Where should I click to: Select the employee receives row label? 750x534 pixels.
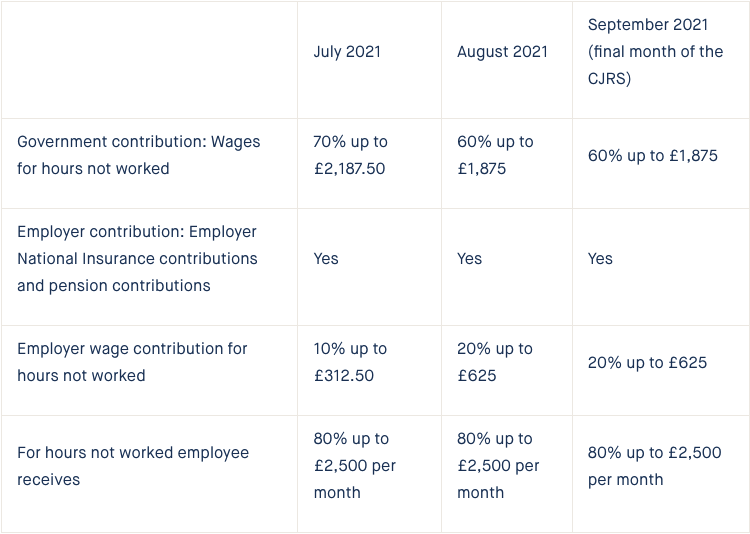[133, 466]
